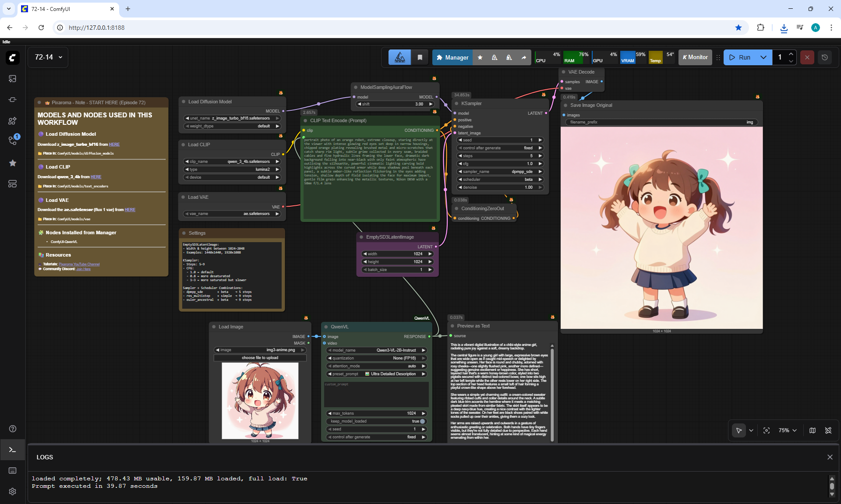Open the 75% zoom level dropdown
This screenshot has height=504, width=841.
coord(788,430)
